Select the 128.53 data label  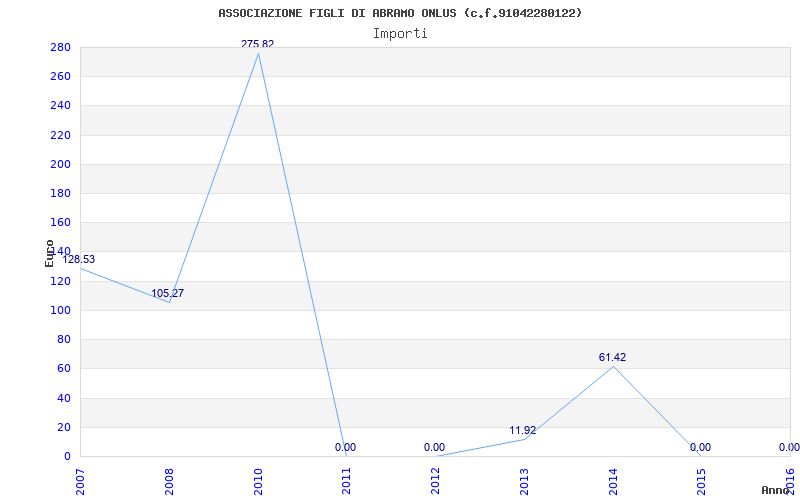pyautogui.click(x=79, y=259)
